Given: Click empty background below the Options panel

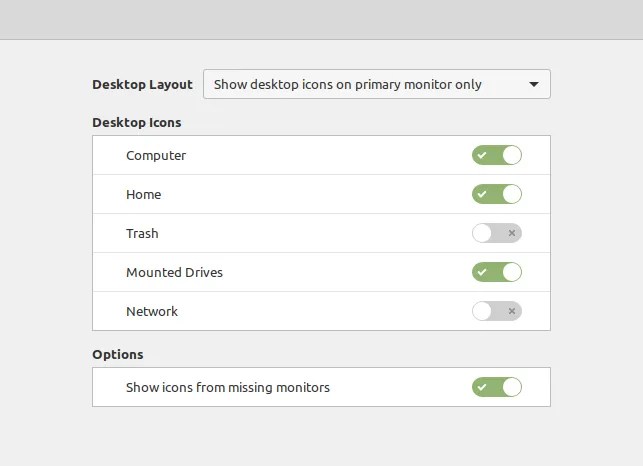Looking at the screenshot, I should 322,436.
